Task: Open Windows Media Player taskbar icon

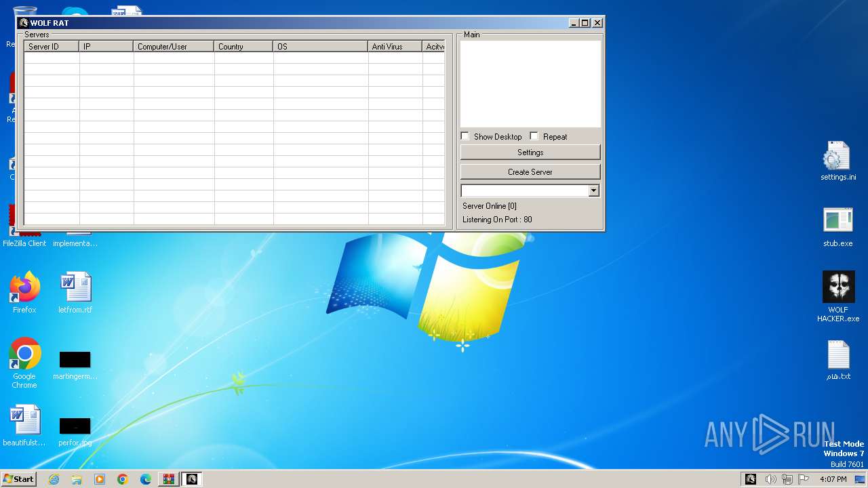Action: [x=100, y=479]
